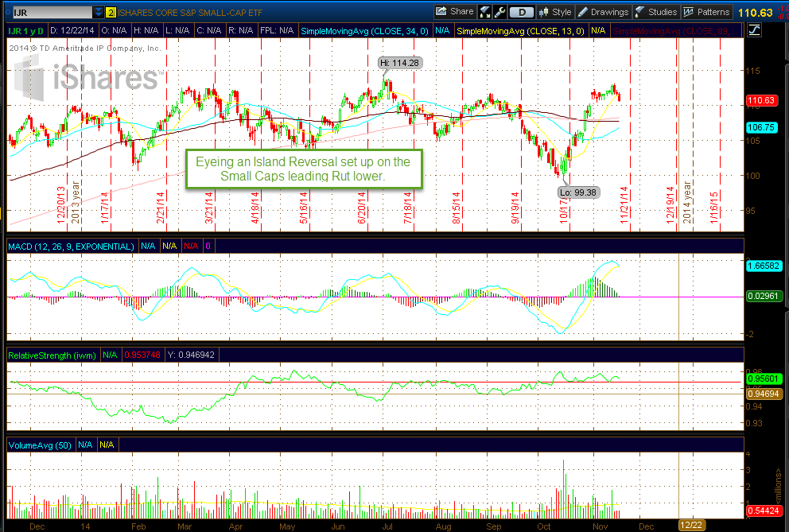This screenshot has height=532, width=789.
Task: Select the red SimpleMovingAvg (CLOSE, 89 label
Action: (676, 31)
